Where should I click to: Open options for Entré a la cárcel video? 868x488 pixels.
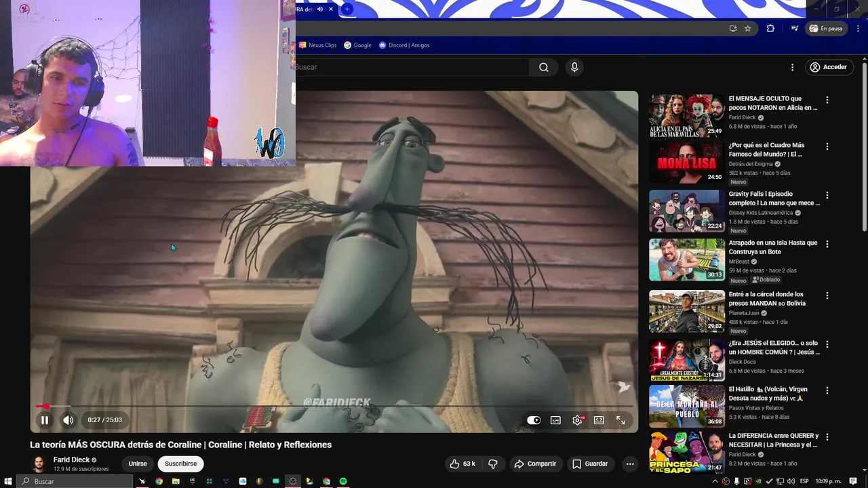pos(827,296)
